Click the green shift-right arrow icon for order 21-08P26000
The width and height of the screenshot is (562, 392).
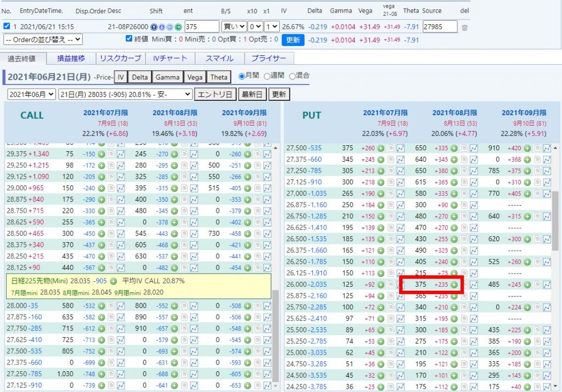[x=178, y=27]
